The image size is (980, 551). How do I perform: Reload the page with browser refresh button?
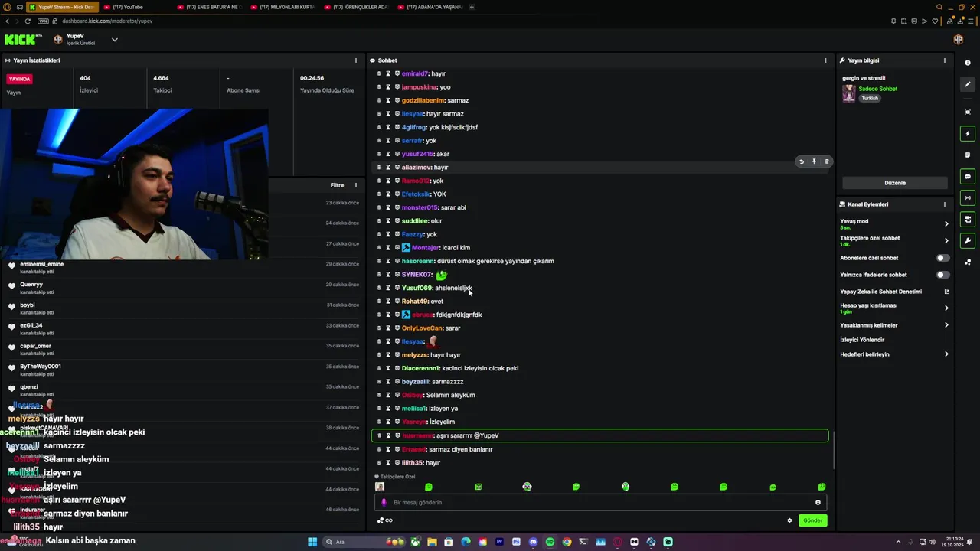pos(28,21)
